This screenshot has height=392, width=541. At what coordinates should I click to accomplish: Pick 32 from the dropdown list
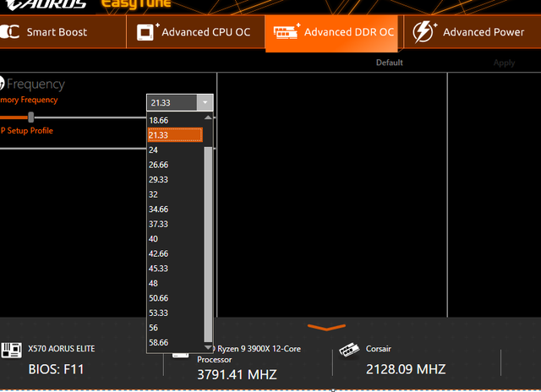click(175, 194)
